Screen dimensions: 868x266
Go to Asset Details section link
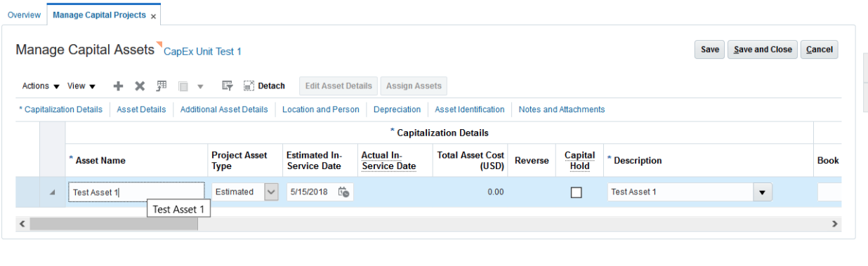[141, 109]
